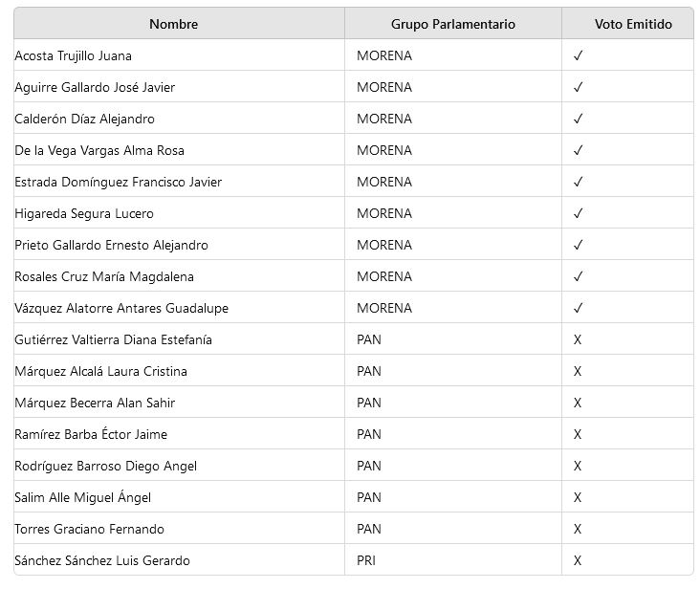
Task: Click the X vote for Sánchez Sánchez Luis Gerardo
Action: pyautogui.click(x=578, y=560)
